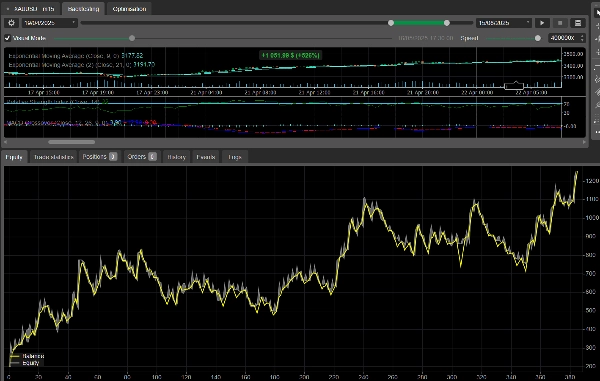
Task: Click the '17 Apr 15:00' time axis label
Action: (44, 93)
